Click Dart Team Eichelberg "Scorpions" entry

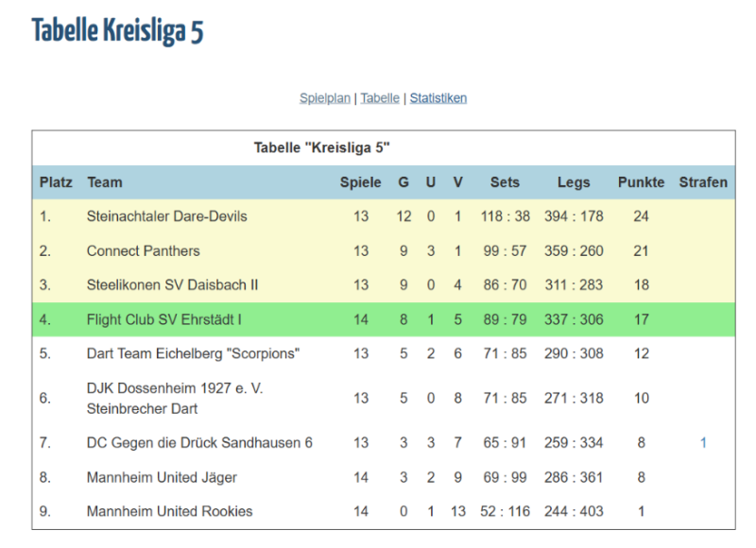point(193,353)
